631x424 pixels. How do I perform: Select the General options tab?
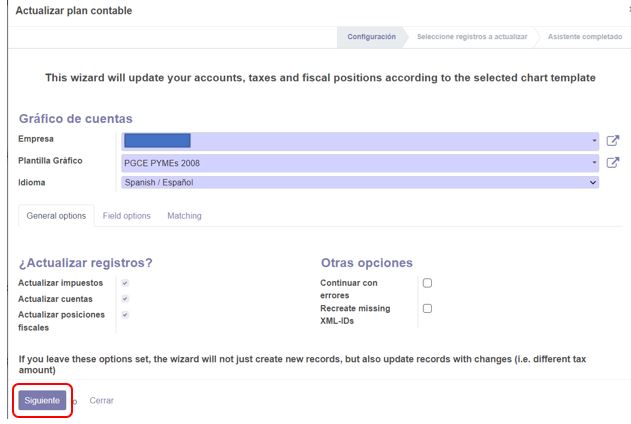pos(56,216)
